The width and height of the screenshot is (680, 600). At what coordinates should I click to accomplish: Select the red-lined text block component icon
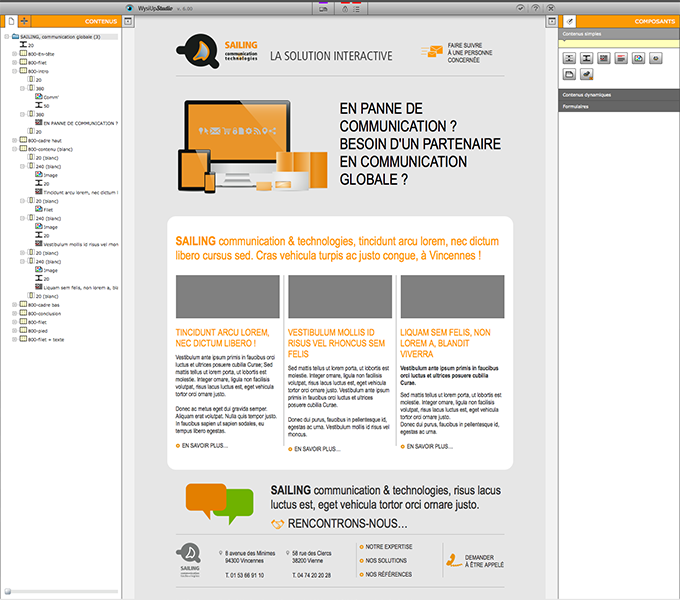point(621,58)
